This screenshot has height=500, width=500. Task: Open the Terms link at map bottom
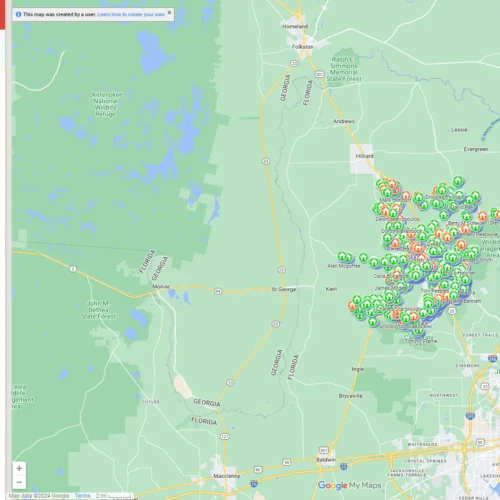82,496
